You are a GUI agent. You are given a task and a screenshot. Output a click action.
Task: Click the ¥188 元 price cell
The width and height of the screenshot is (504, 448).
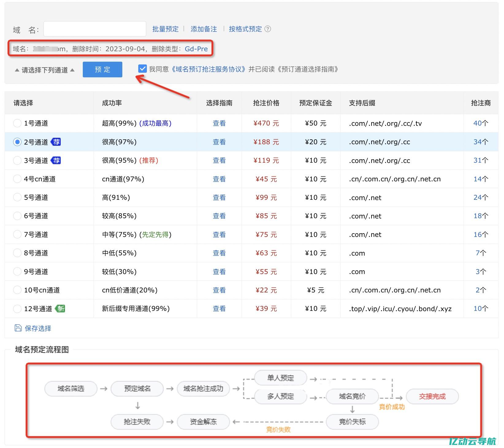[266, 142]
